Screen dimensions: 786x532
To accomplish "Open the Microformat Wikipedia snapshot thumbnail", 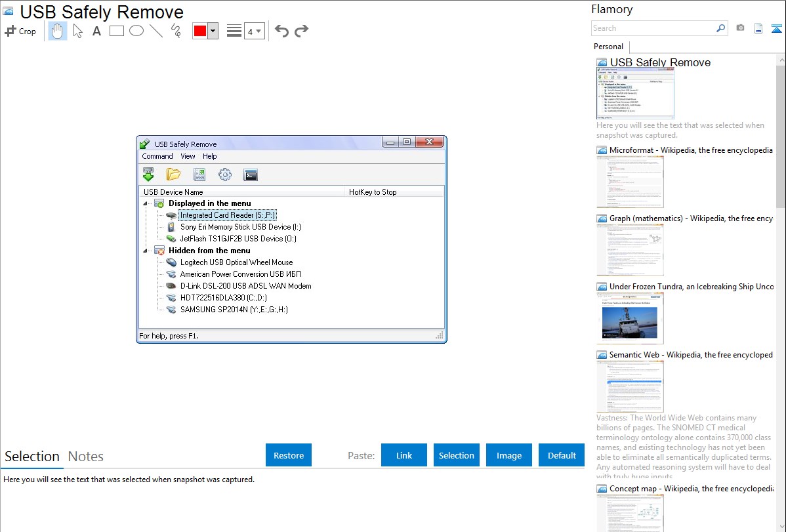I will [x=630, y=182].
